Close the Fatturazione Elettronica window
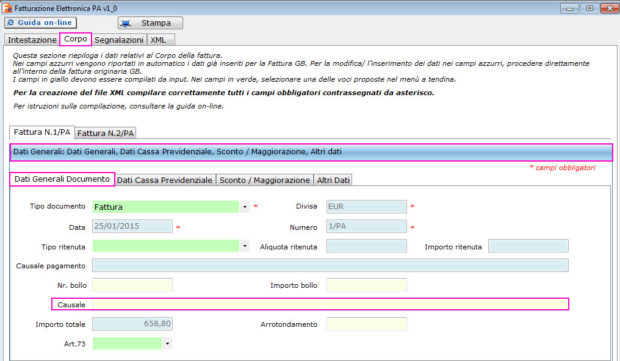The image size is (620, 361). tap(610, 8)
